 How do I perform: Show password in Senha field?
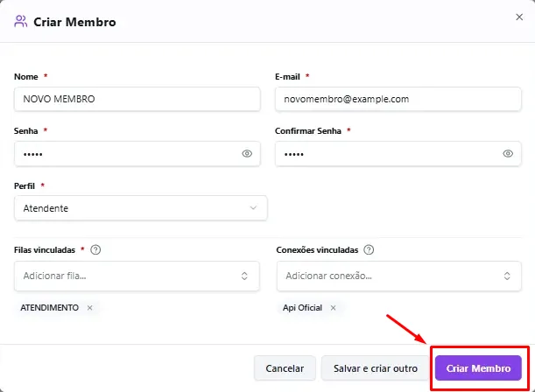(247, 154)
